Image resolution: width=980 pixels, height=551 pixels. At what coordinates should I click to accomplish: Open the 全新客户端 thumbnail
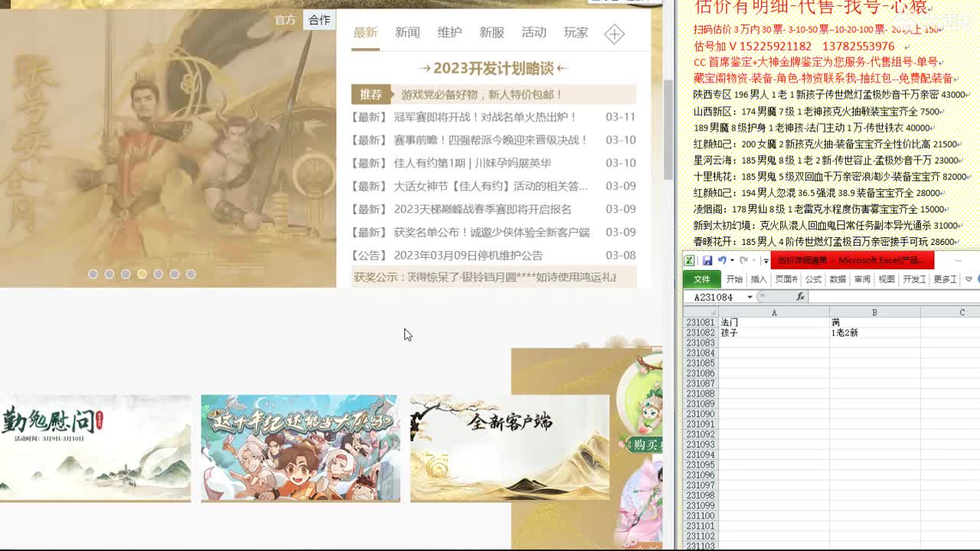click(510, 448)
